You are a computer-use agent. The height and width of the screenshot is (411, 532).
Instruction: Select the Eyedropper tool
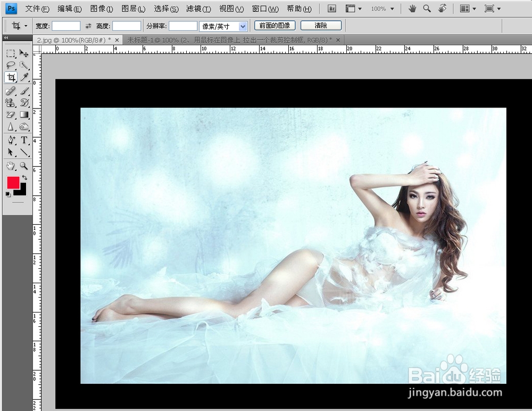24,77
